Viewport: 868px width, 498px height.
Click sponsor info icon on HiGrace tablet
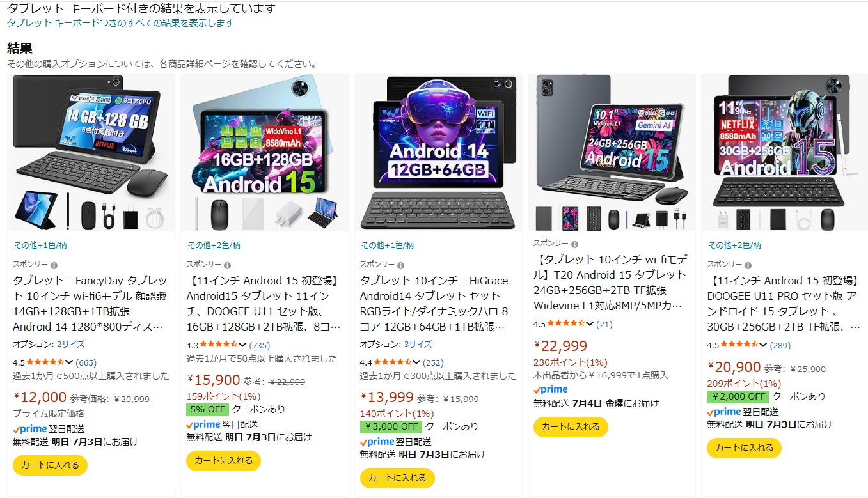401,265
